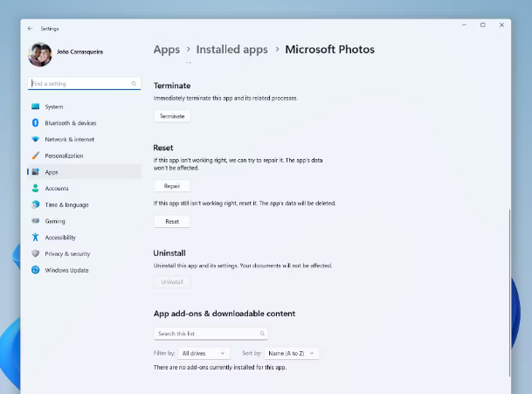The width and height of the screenshot is (532, 394).
Task: Click the Privacy & security shield icon
Action: pyautogui.click(x=35, y=253)
